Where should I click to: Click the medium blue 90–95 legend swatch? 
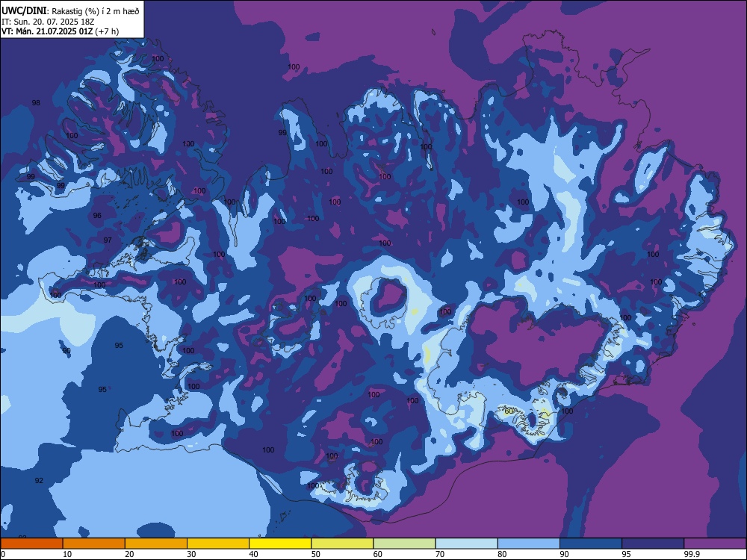point(591,544)
